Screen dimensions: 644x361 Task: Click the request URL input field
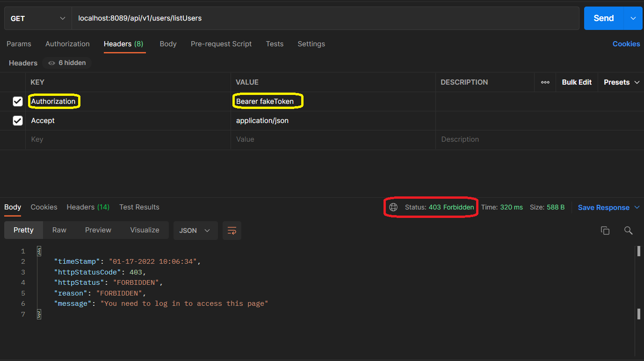tap(323, 18)
